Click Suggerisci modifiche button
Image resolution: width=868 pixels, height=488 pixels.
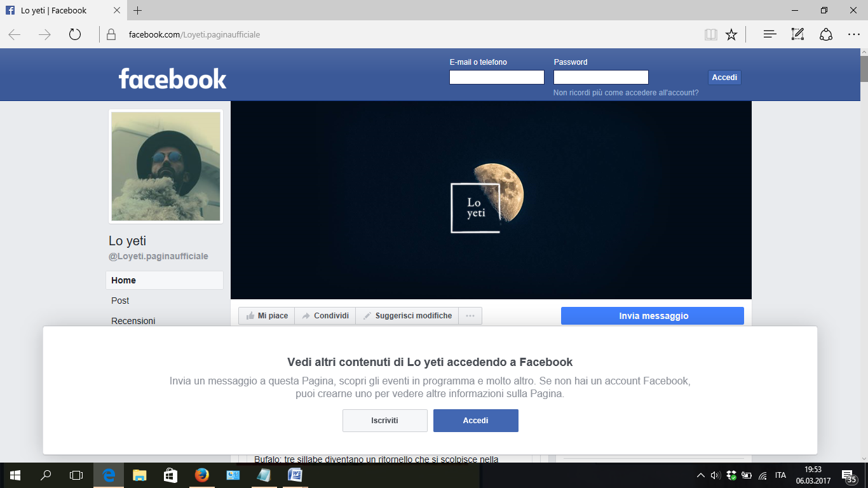coord(407,316)
